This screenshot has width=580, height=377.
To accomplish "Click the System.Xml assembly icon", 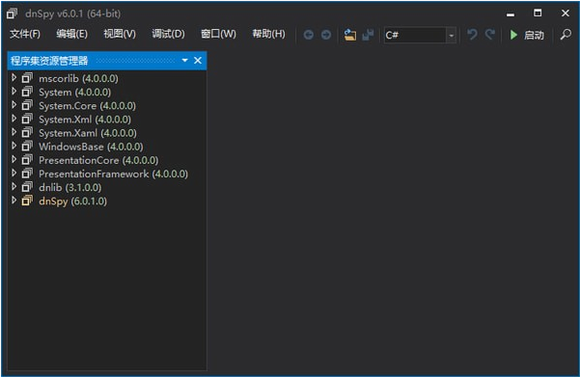I will (x=27, y=119).
